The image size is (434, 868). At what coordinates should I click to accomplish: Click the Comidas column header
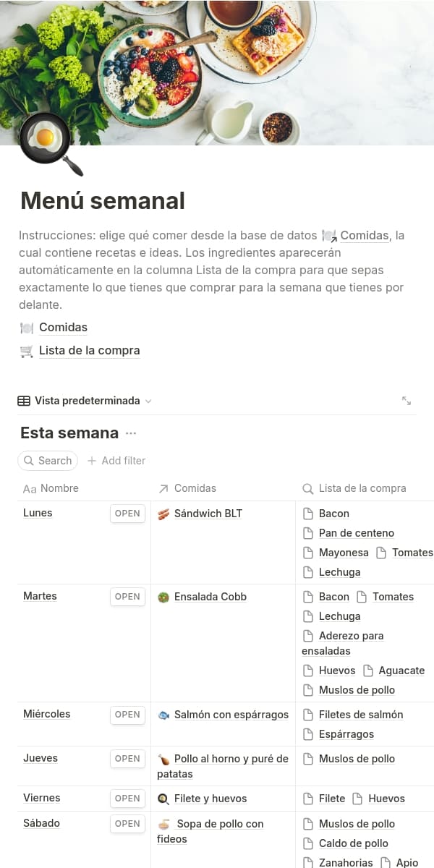click(195, 488)
